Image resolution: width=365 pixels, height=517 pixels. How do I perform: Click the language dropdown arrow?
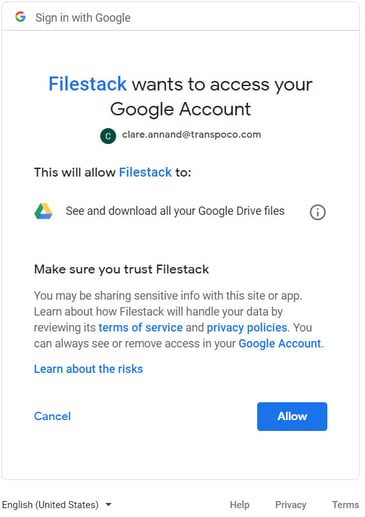(108, 505)
